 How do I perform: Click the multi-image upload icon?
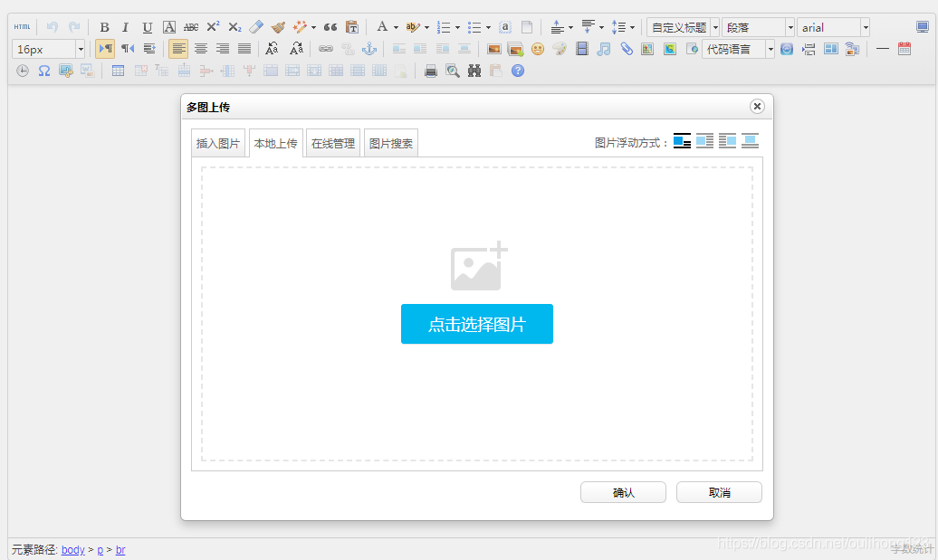(x=515, y=49)
